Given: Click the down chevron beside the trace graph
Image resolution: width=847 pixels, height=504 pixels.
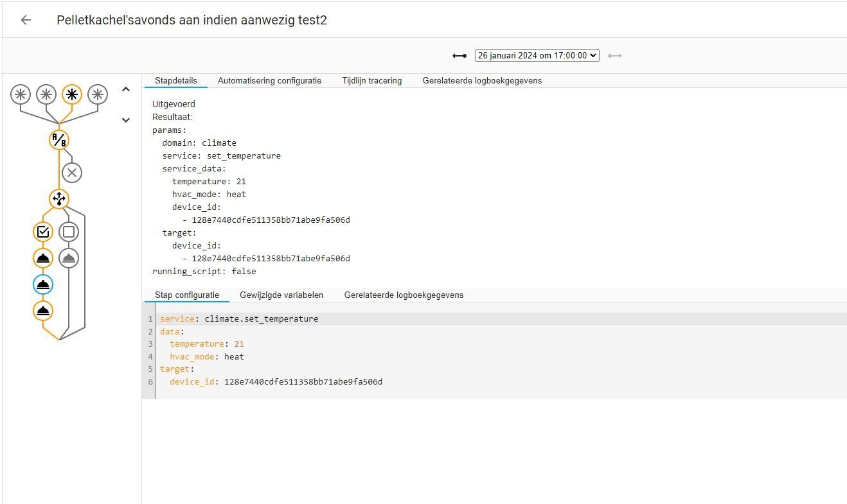Looking at the screenshot, I should click(x=125, y=119).
